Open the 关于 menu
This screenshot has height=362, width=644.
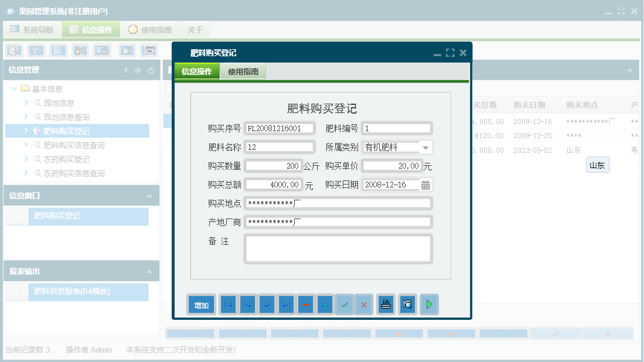195,29
